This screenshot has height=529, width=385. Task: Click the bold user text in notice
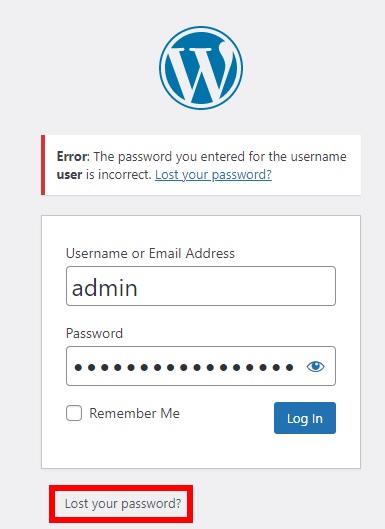pos(69,175)
